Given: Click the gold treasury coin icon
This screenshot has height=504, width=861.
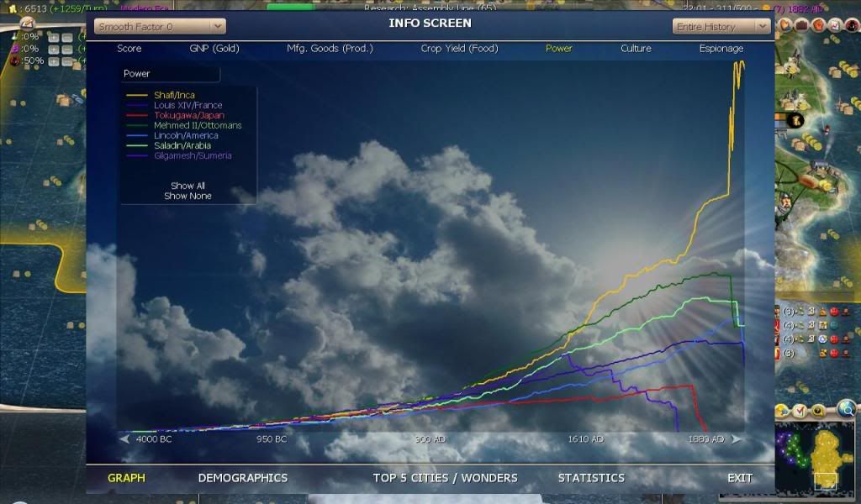Looking at the screenshot, I should (x=13, y=8).
